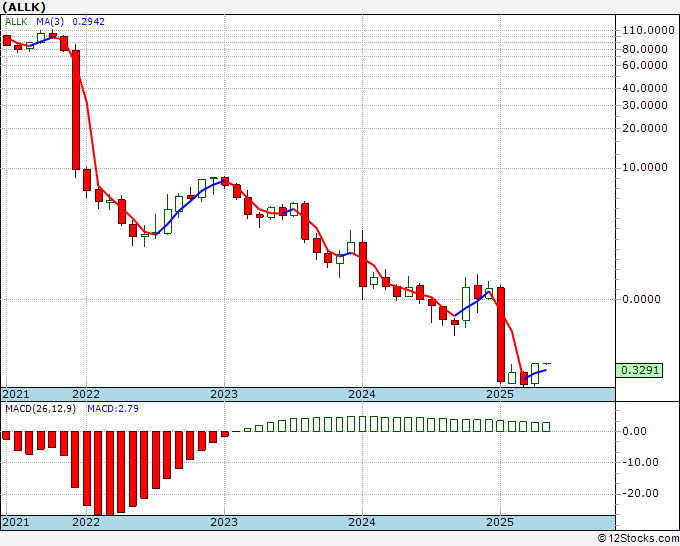Image resolution: width=680 pixels, height=546 pixels.
Task: Click the MA(3) indicator label
Action: pos(50,21)
